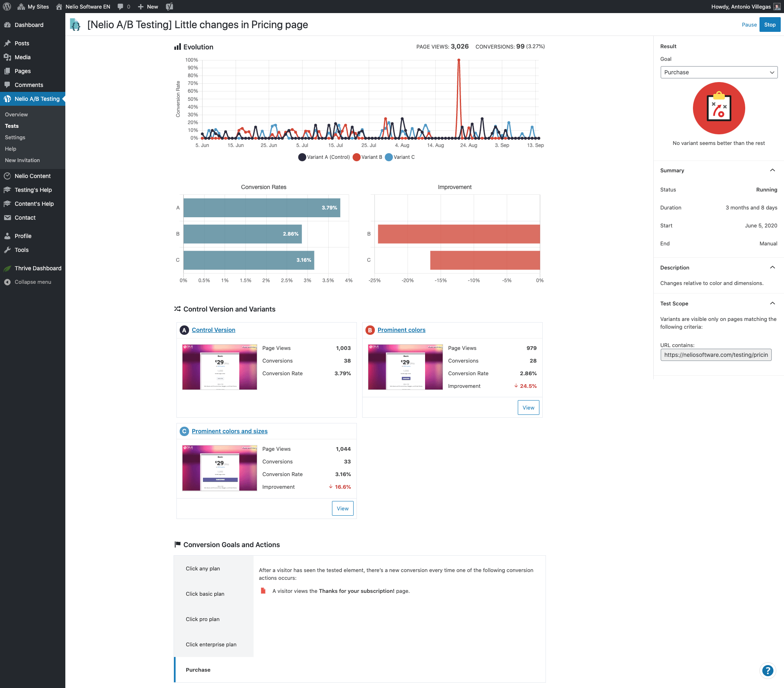
Task: Click the Collapse menu arrow icon
Action: 7,282
